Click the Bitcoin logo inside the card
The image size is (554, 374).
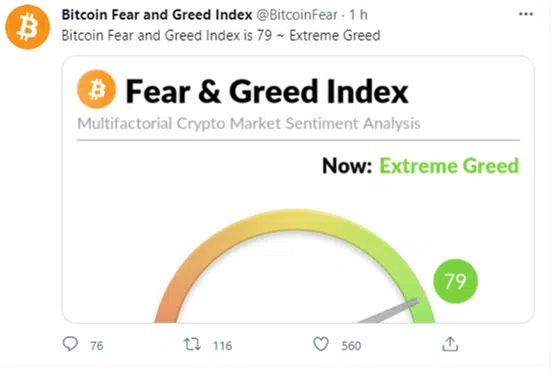tap(96, 89)
